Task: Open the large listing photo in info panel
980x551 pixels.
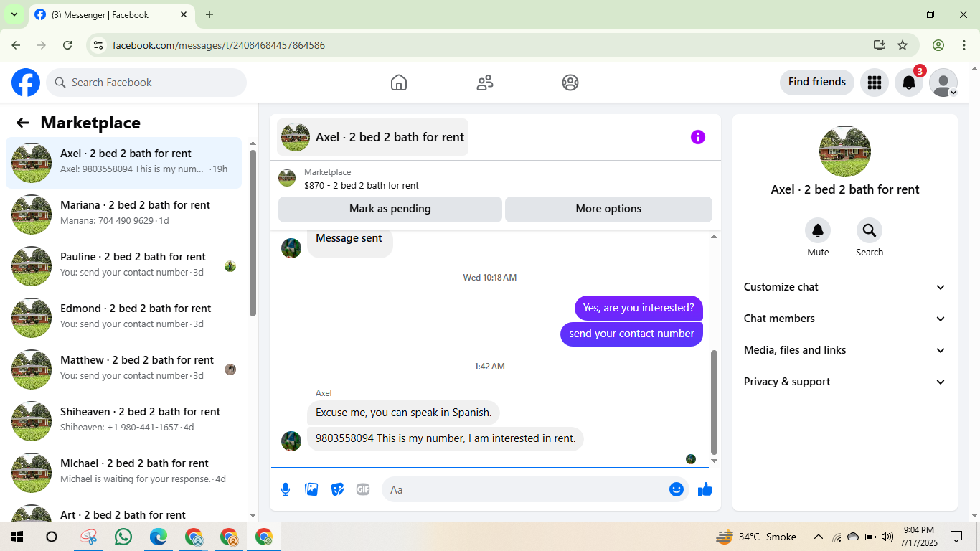Action: point(845,151)
